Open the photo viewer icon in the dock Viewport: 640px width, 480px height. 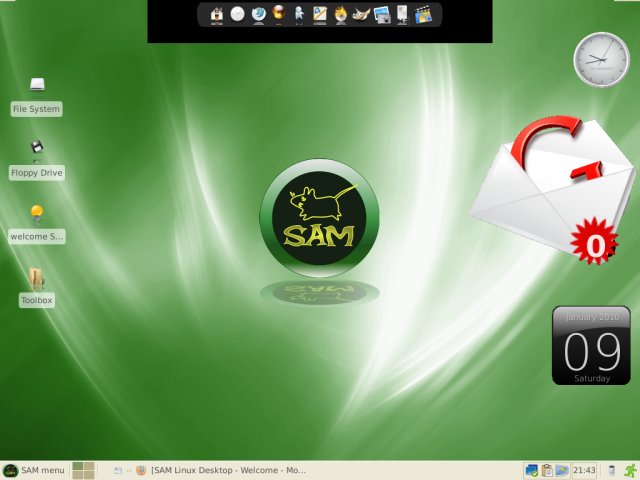(382, 15)
